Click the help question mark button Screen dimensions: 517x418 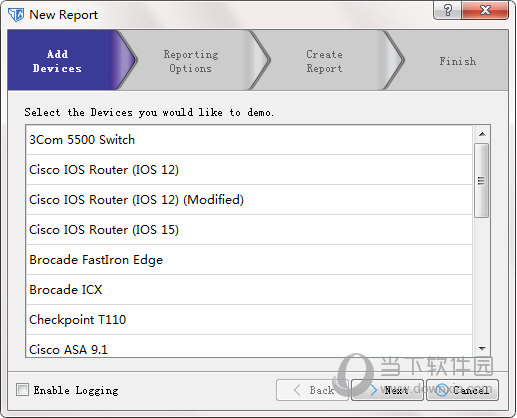tap(448, 10)
